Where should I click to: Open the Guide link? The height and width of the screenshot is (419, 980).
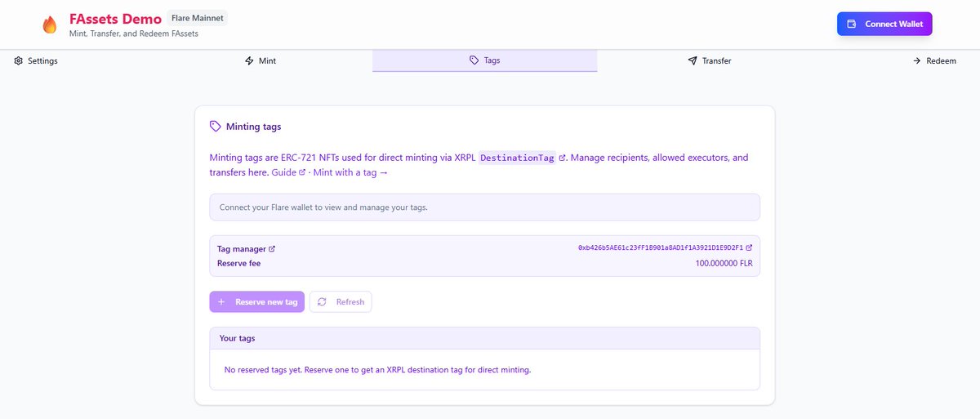tap(288, 172)
